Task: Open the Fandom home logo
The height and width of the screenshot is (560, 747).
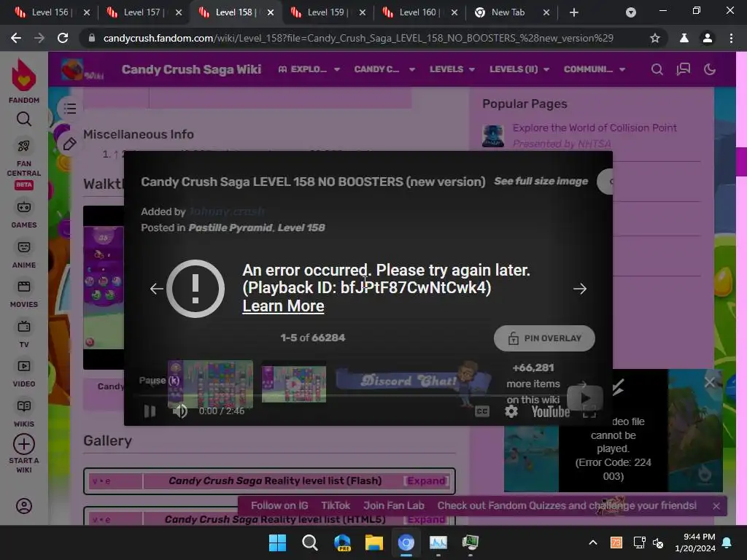Action: pos(24,81)
